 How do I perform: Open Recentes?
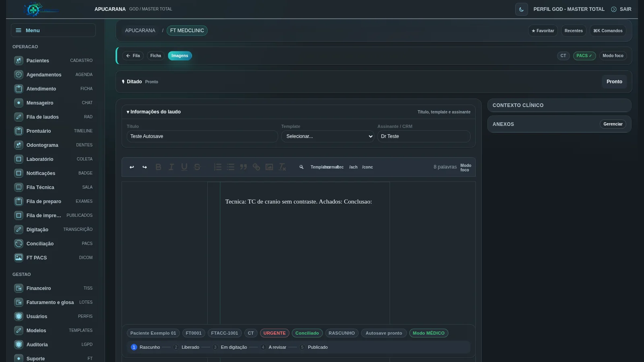(574, 31)
